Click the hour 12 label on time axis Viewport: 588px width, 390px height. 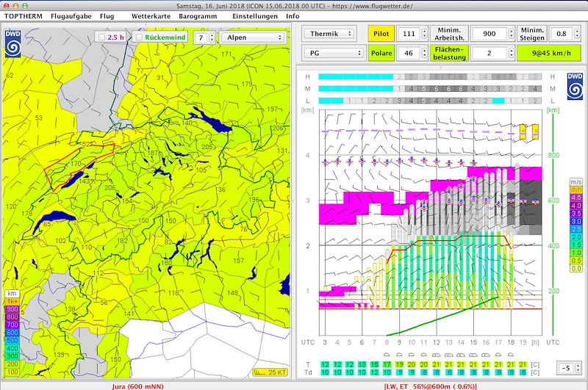(436, 342)
